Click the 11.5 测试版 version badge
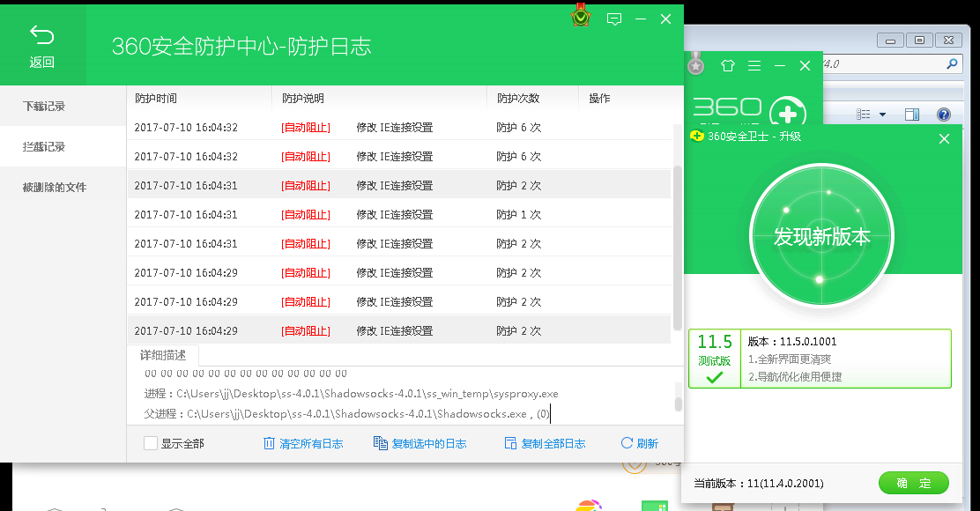Viewport: 980px width, 511px height. coord(715,359)
